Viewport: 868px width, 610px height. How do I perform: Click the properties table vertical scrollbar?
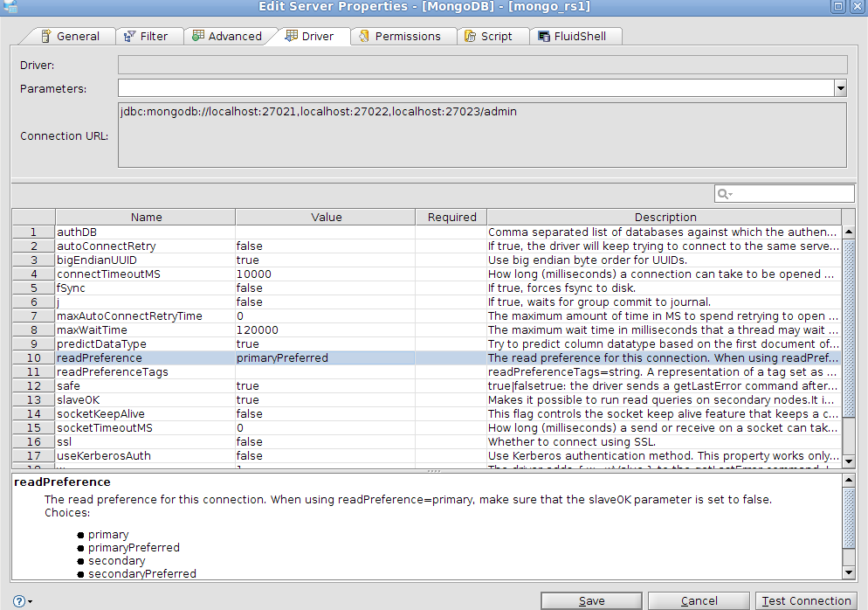tap(849, 346)
